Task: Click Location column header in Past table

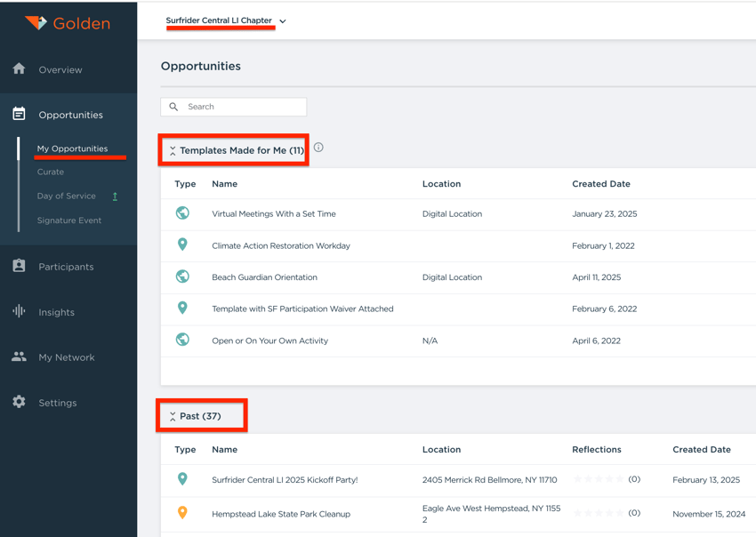Action: [x=442, y=449]
